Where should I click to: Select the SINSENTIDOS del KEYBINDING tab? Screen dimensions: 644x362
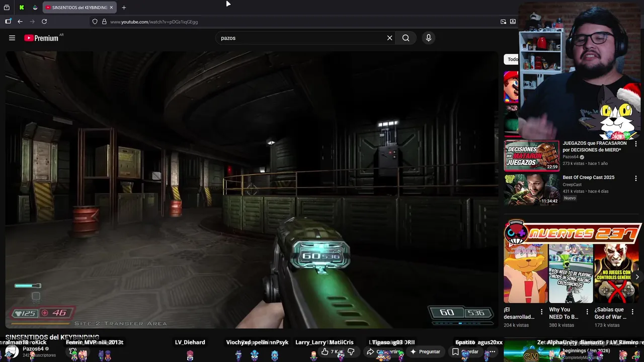(x=79, y=8)
